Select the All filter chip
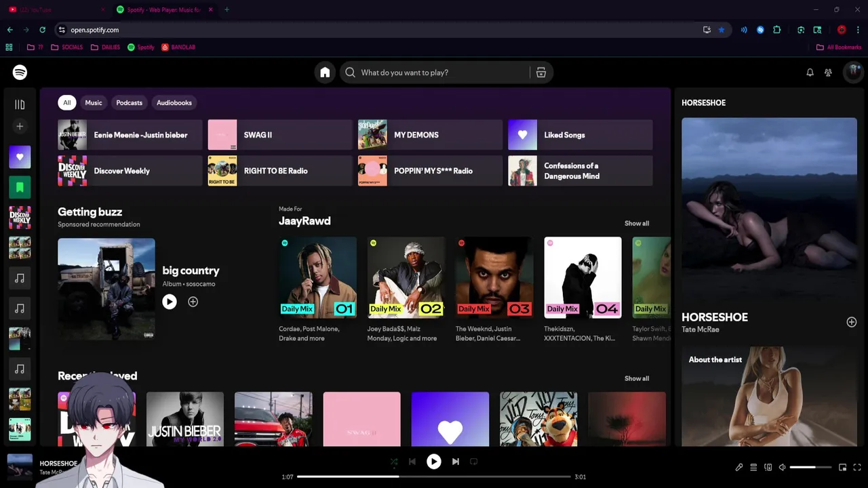This screenshot has height=488, width=868. (x=66, y=103)
